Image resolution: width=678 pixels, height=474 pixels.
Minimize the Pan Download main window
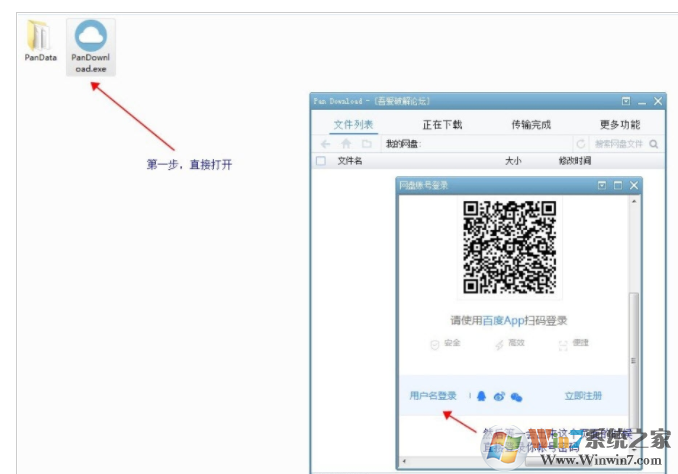pyautogui.click(x=642, y=102)
